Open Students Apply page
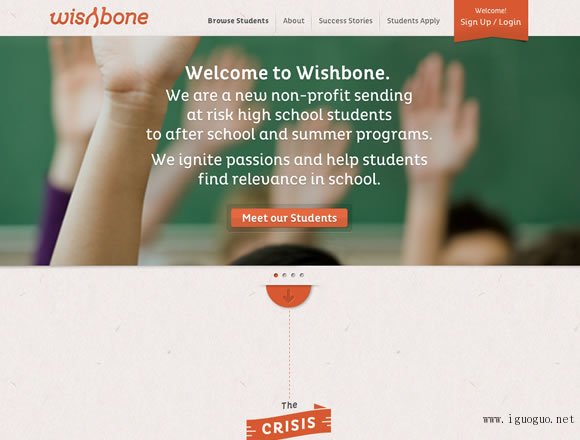 (413, 21)
